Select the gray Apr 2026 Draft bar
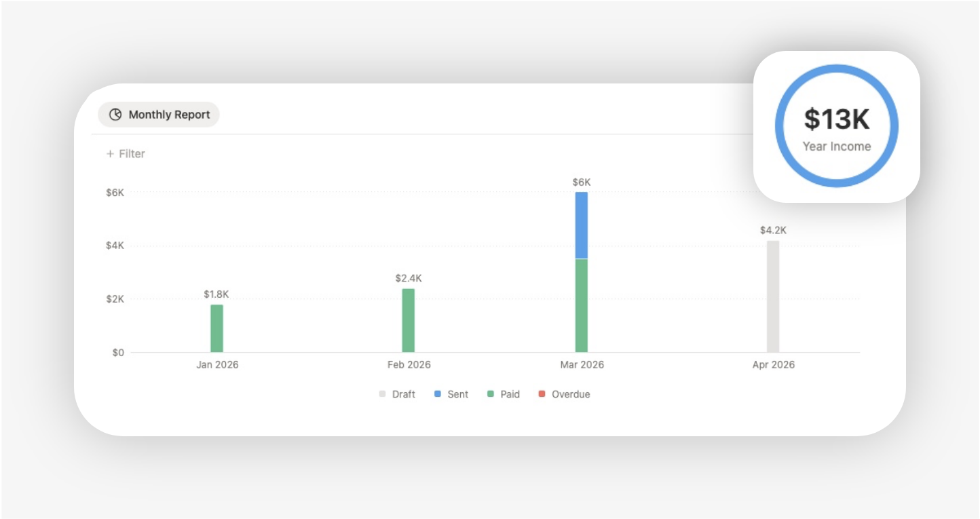This screenshot has width=980, height=519. click(x=773, y=296)
